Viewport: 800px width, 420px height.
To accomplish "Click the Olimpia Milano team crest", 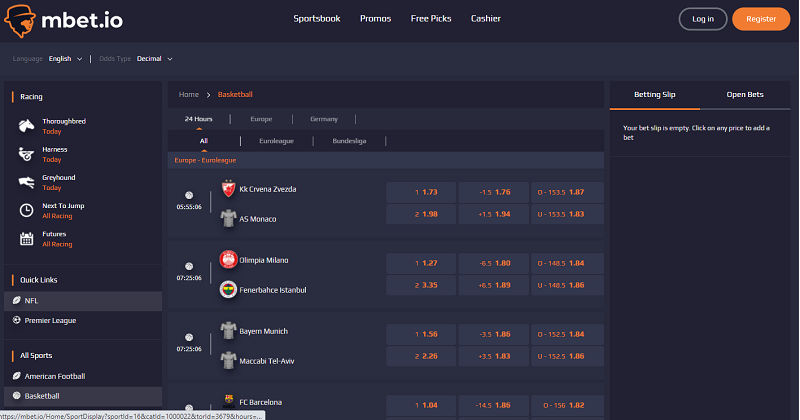I will 228,260.
